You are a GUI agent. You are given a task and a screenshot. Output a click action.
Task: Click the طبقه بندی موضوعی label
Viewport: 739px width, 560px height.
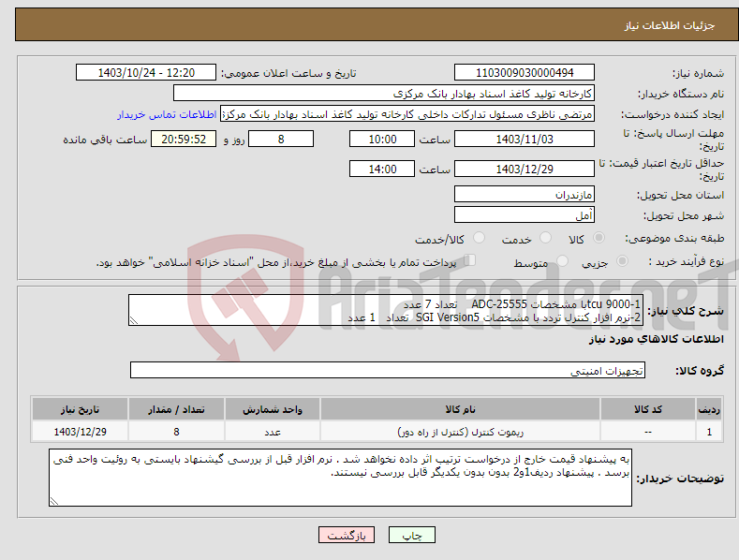[x=674, y=239]
